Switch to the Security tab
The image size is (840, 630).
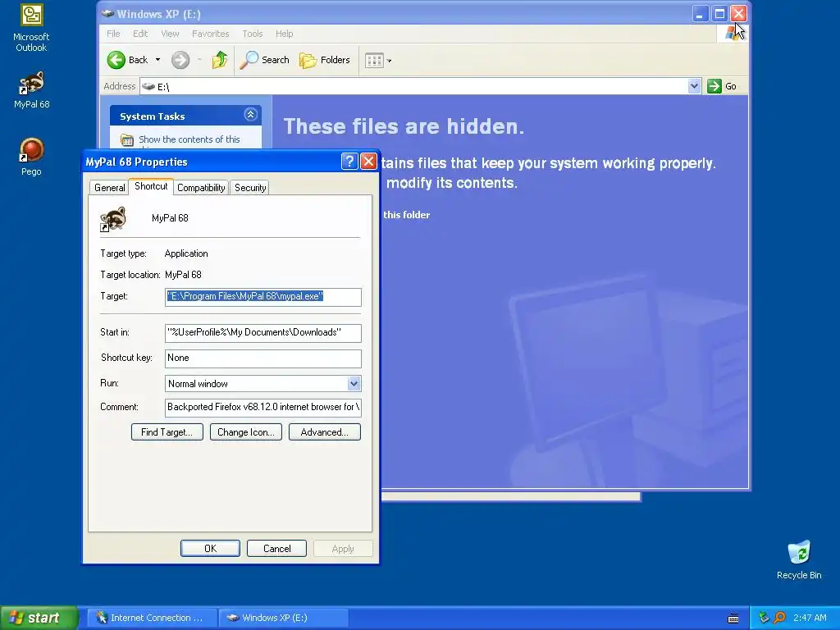click(250, 188)
